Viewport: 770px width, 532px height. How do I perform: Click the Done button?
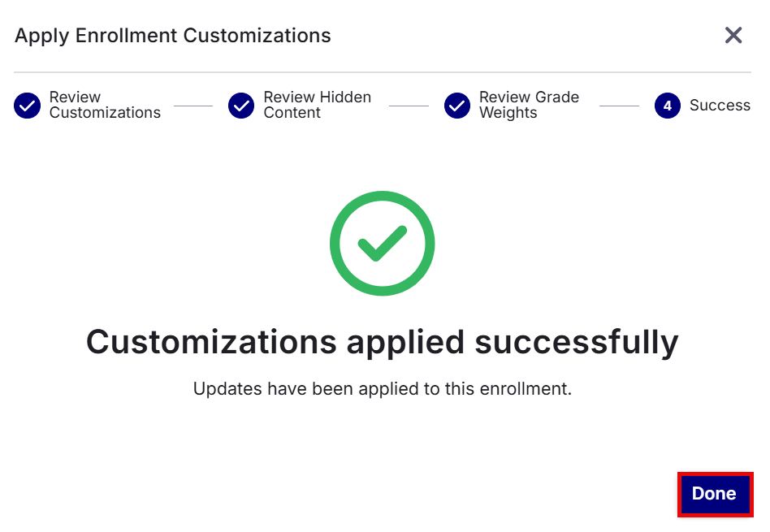[715, 494]
